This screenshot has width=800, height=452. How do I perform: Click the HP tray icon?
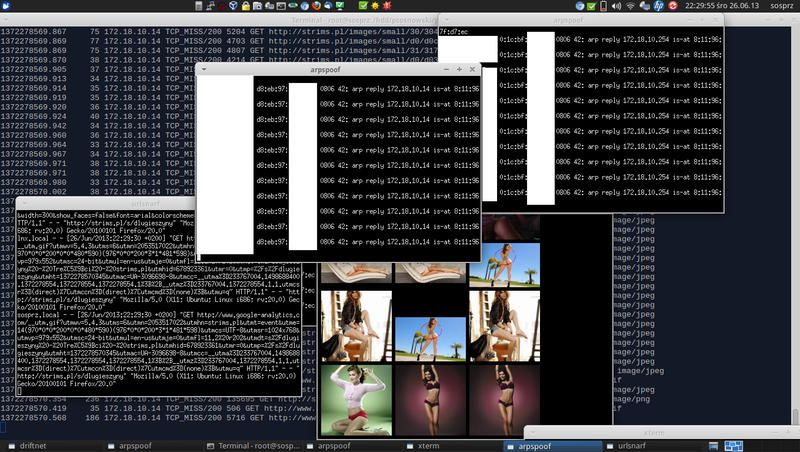[x=659, y=6]
